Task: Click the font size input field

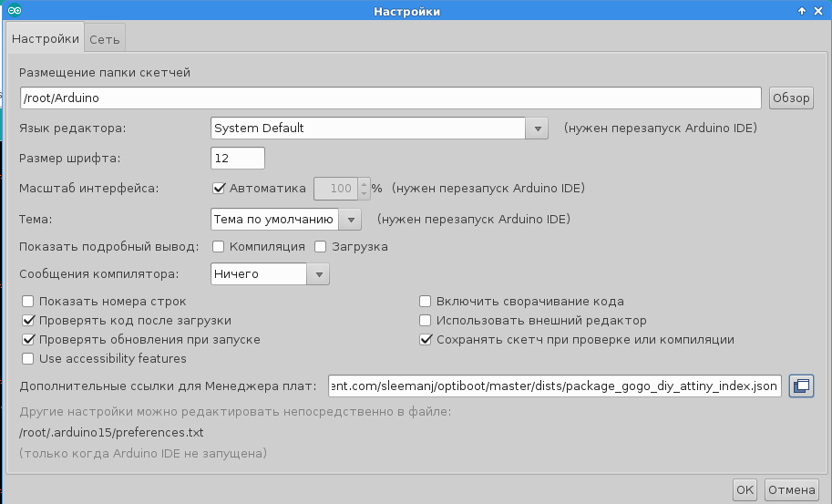Action: click(238, 159)
